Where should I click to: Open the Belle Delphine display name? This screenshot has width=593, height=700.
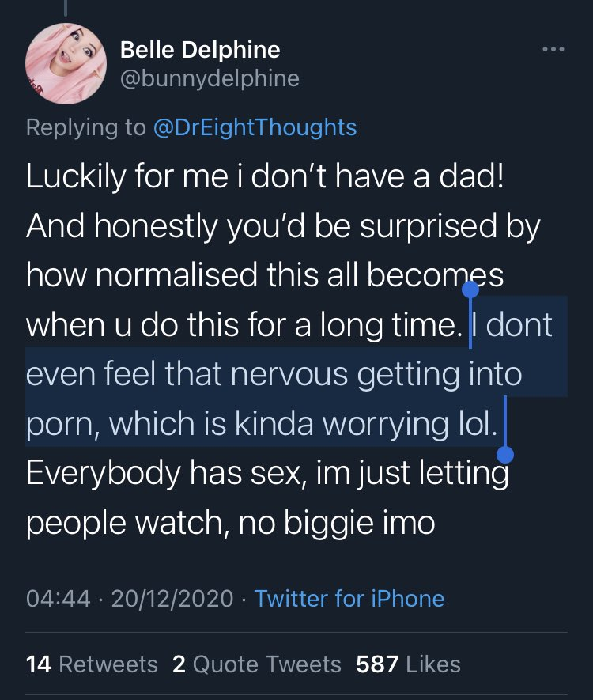(200, 51)
